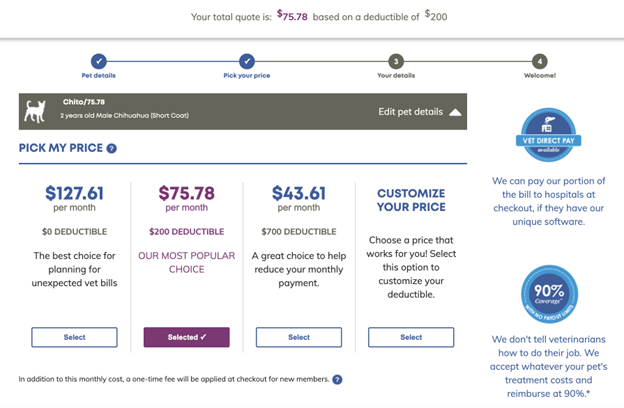
Task: Click the dog icon in pet banner
Action: click(37, 111)
